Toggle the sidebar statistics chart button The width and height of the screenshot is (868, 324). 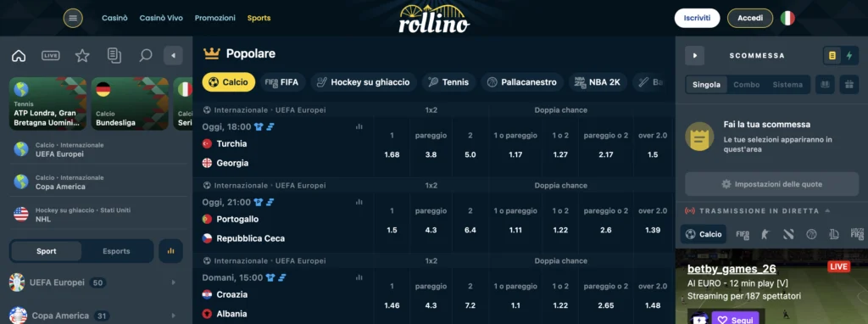coord(170,251)
